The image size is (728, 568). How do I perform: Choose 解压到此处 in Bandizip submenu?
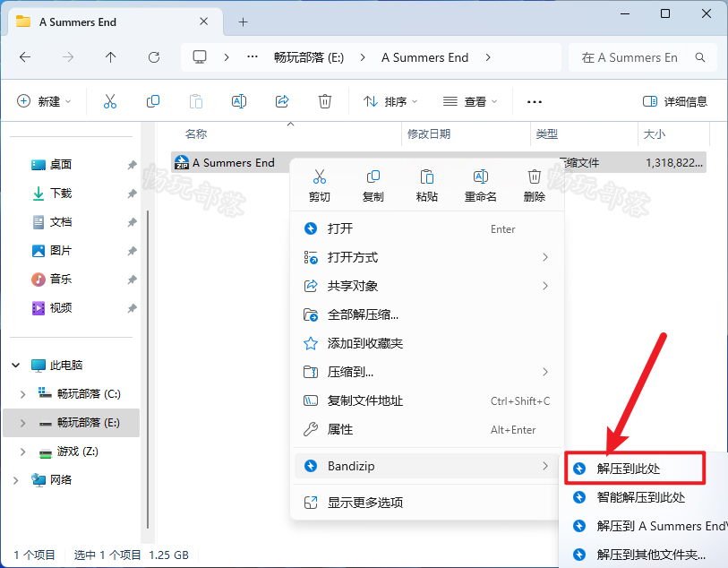[x=635, y=469]
